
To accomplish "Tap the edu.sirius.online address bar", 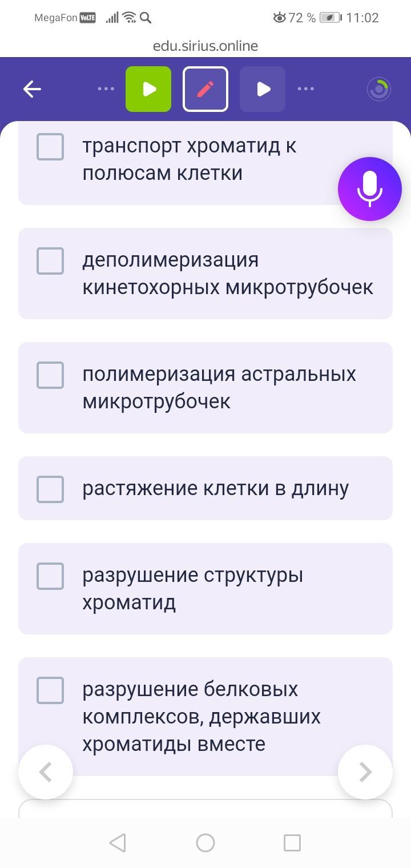I will tap(205, 46).
